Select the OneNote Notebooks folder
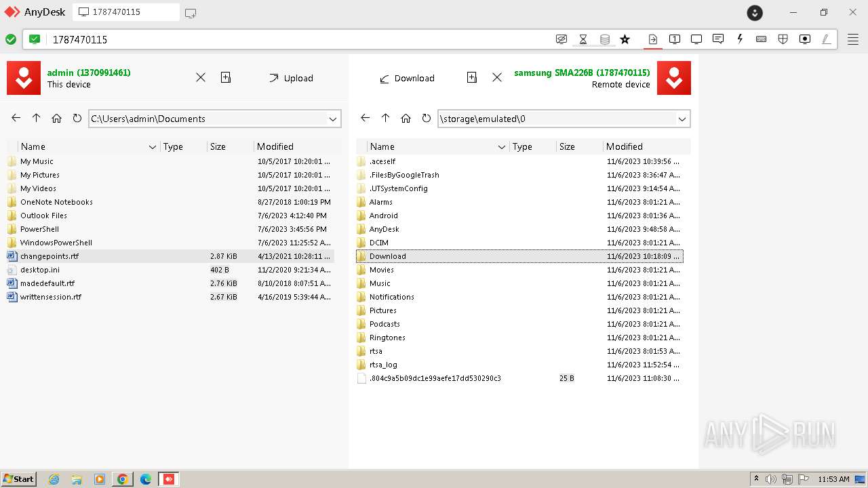 [170, 202]
